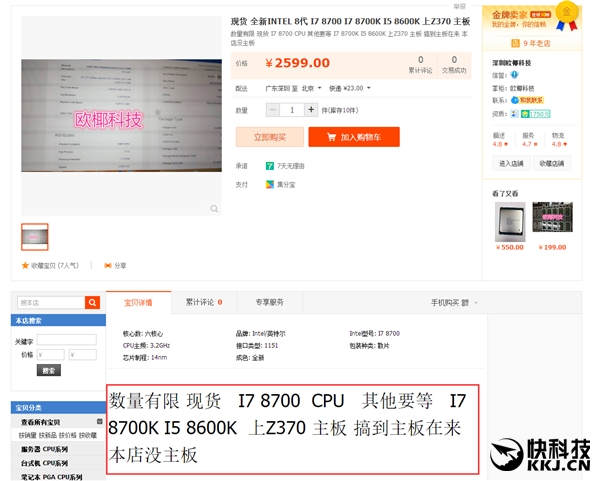Viewport: 600px width, 481px height.
Task: Click the magnifier zoom icon on product image
Action: [x=214, y=209]
